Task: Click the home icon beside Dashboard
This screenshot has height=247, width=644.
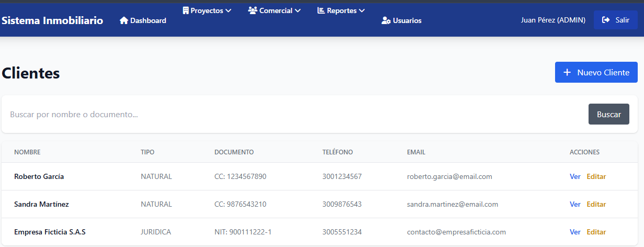Action: [x=124, y=20]
